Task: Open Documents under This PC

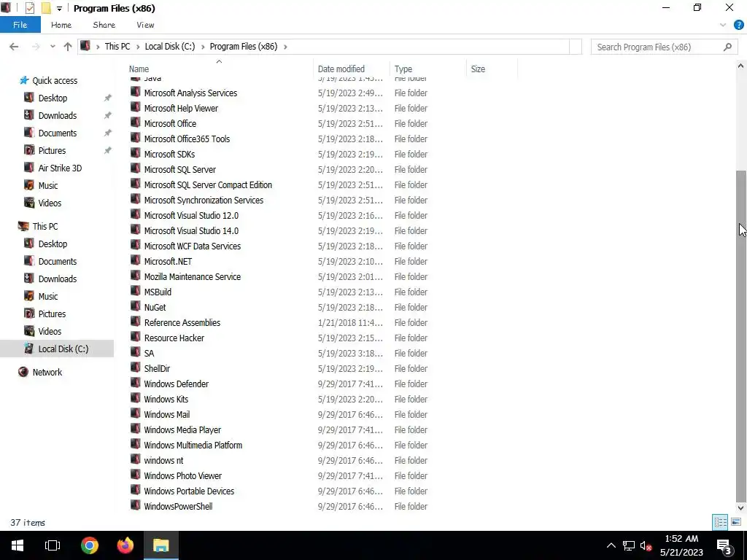Action: tap(57, 261)
